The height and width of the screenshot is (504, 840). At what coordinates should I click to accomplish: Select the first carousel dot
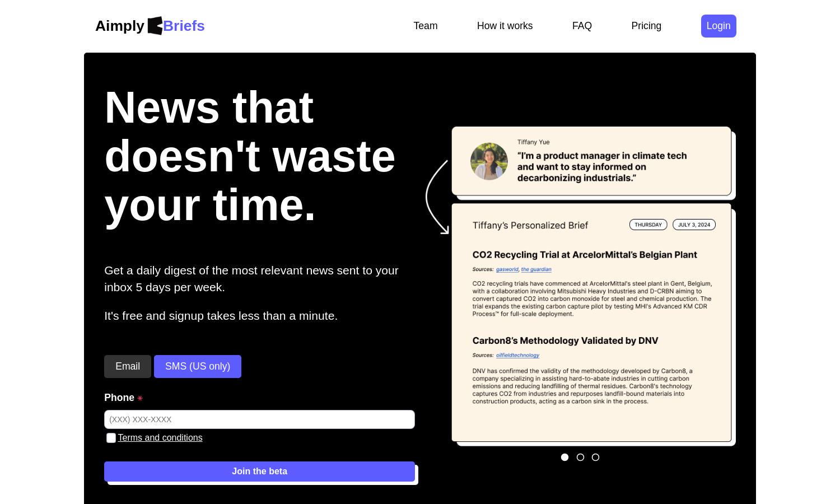(x=564, y=458)
